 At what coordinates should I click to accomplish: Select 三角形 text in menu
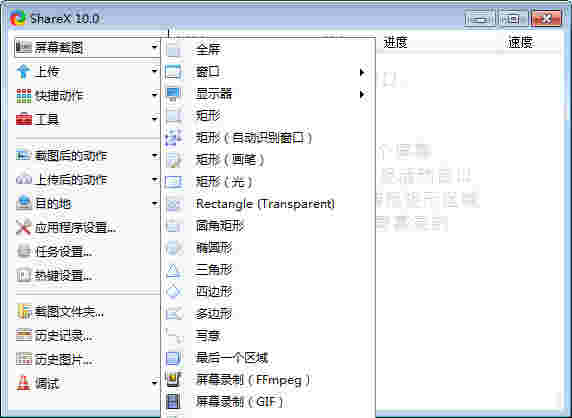214,270
